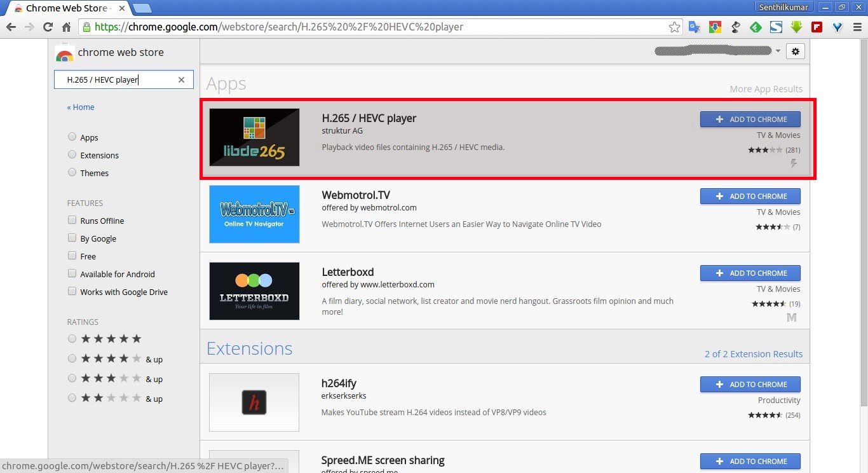Image resolution: width=868 pixels, height=473 pixels.
Task: Open the Web Store settings gear
Action: pyautogui.click(x=795, y=51)
